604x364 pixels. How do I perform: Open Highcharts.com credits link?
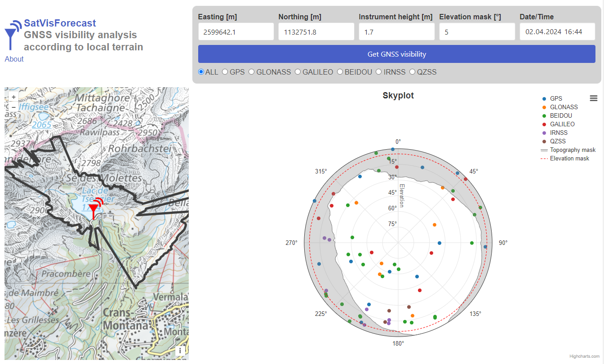[584, 356]
